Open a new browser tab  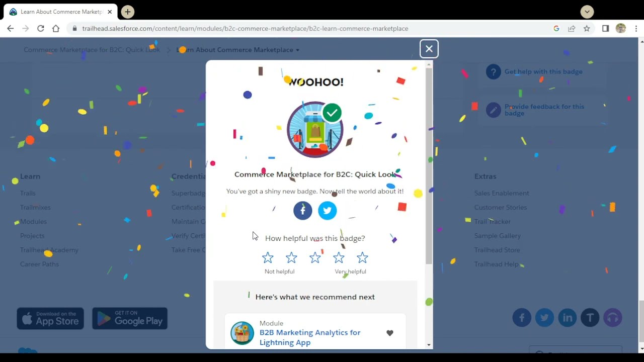[128, 12]
